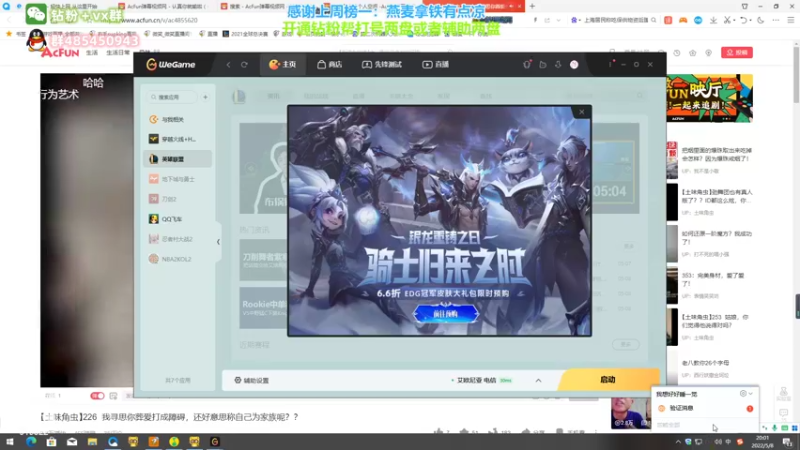Close the promotional skin popup in WeGame
Screen dimensions: 800x450
point(581,112)
